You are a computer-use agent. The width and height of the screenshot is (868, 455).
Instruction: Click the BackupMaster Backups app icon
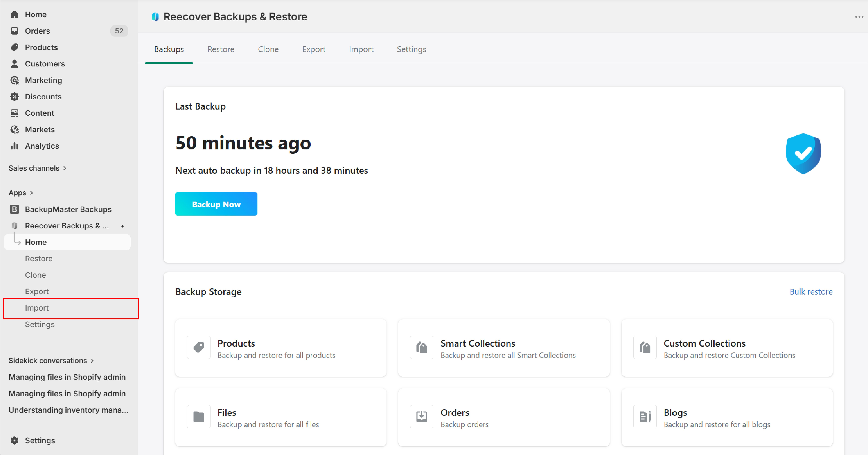point(15,209)
